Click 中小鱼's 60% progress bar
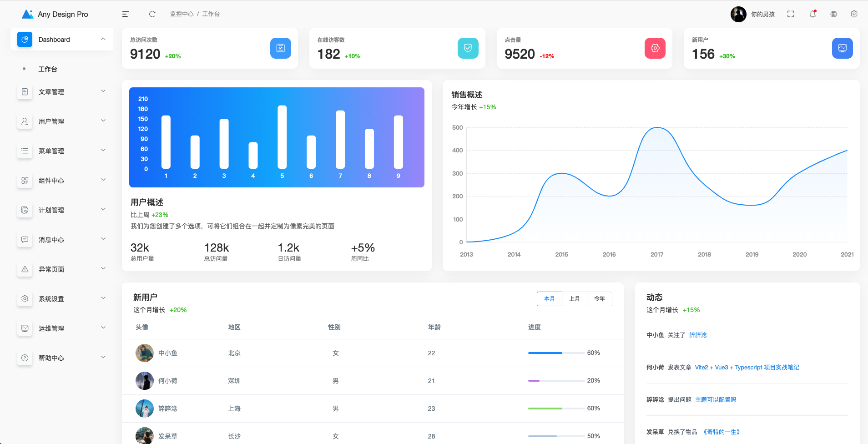 pyautogui.click(x=556, y=353)
